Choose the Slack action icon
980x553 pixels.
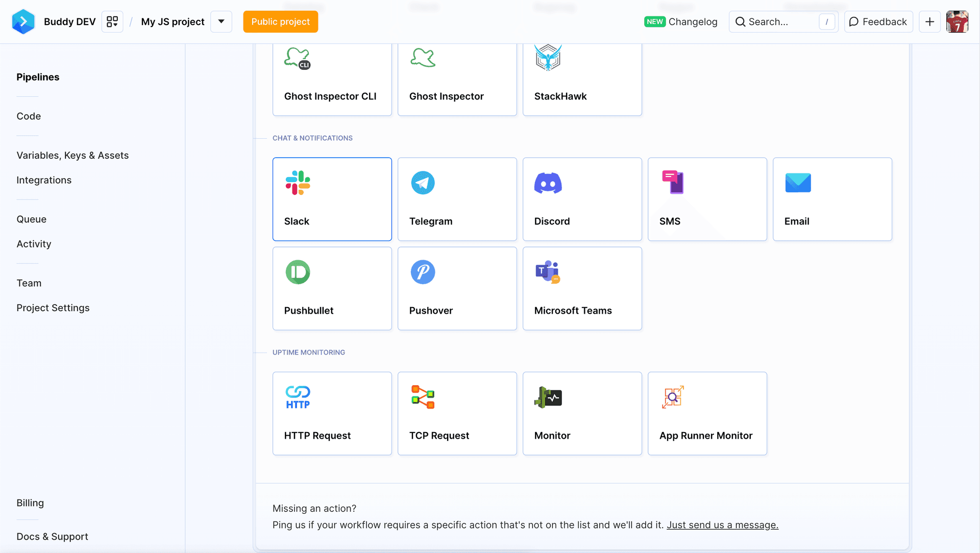tap(298, 183)
